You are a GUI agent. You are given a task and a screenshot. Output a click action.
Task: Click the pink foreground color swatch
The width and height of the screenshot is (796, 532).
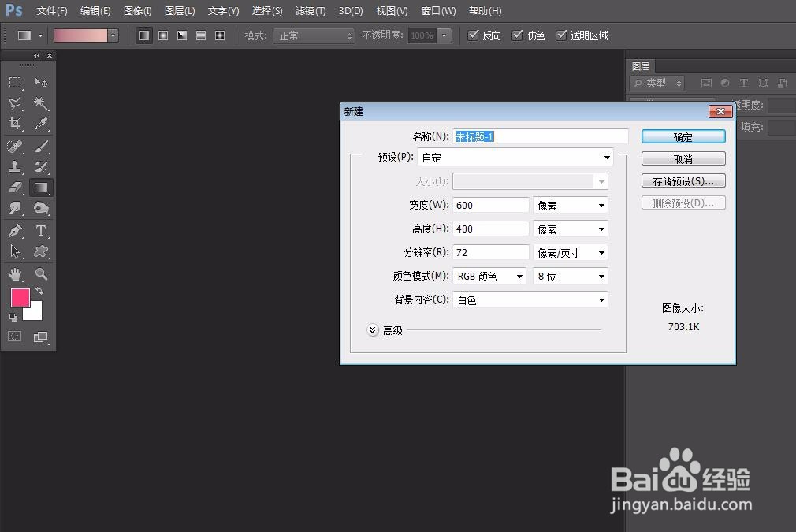20,297
